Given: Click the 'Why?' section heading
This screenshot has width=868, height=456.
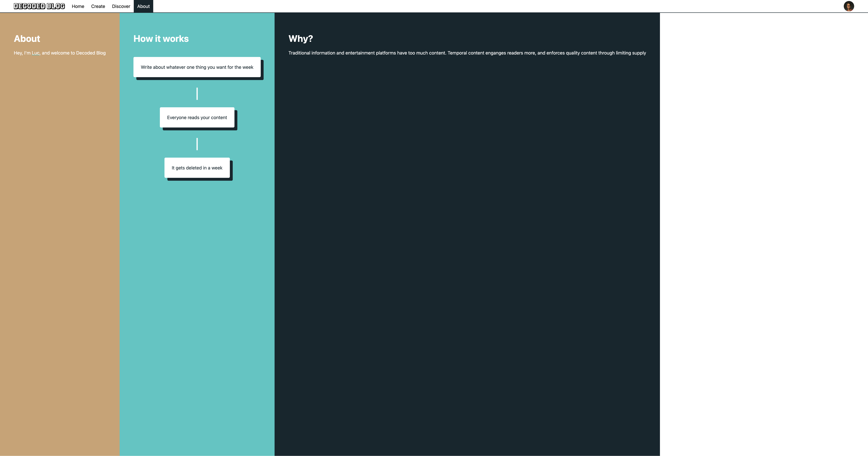Looking at the screenshot, I should 300,38.
